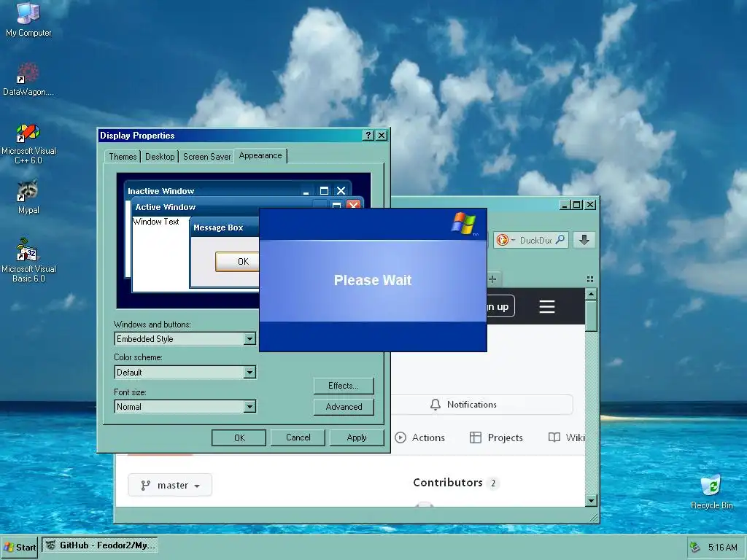Click browser scrollbar down arrow

pyautogui.click(x=591, y=500)
